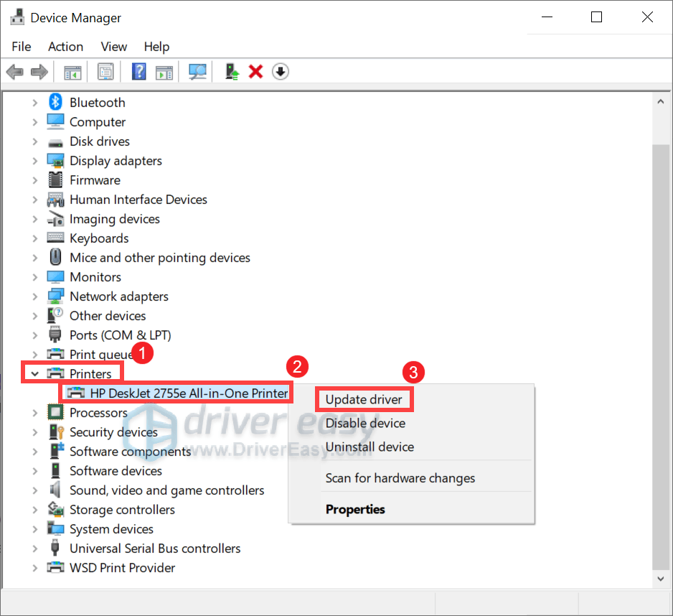The width and height of the screenshot is (673, 616).
Task: Open Properties from the context menu
Action: click(355, 509)
